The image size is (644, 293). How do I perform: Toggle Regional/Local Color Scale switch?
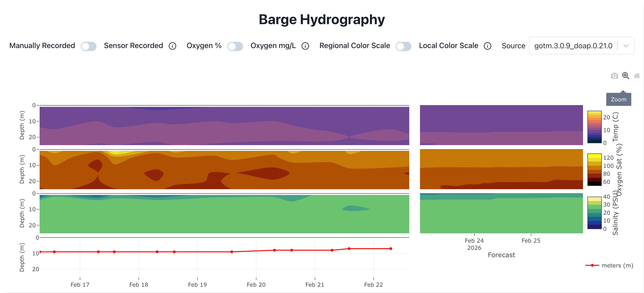pos(403,46)
